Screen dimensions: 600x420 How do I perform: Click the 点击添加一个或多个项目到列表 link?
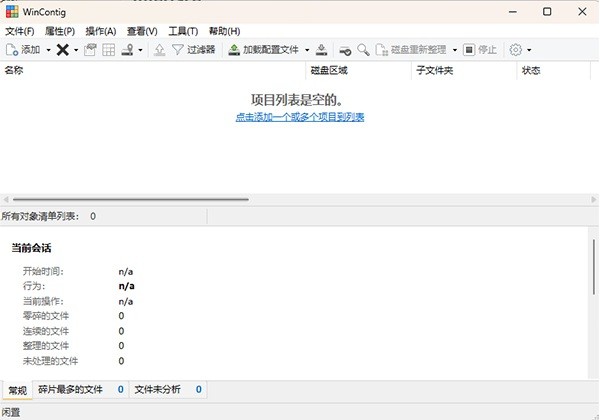(300, 117)
